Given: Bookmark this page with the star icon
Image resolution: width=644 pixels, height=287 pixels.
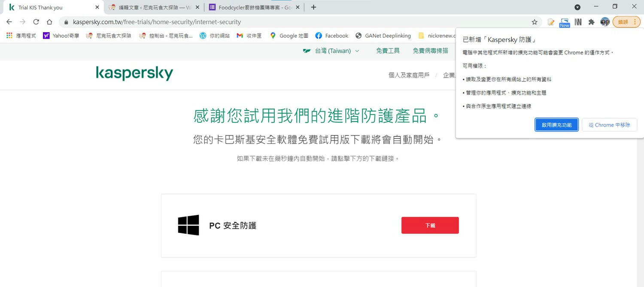Looking at the screenshot, I should coord(535,22).
